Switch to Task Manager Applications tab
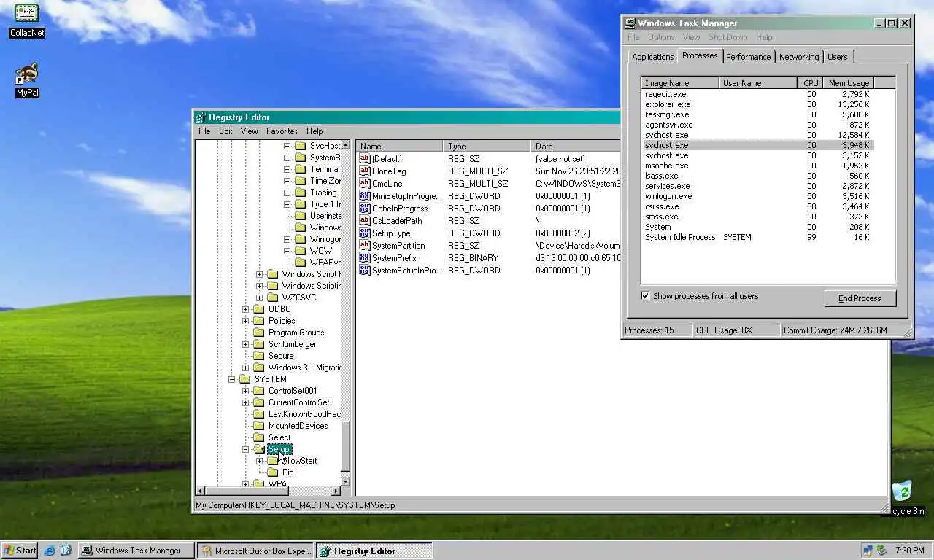 coord(652,57)
